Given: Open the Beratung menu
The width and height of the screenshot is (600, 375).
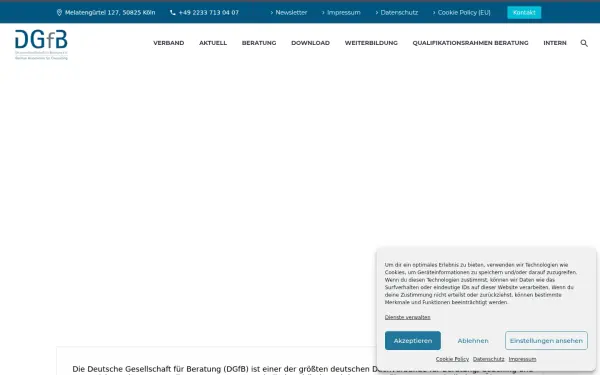Looking at the screenshot, I should 259,43.
